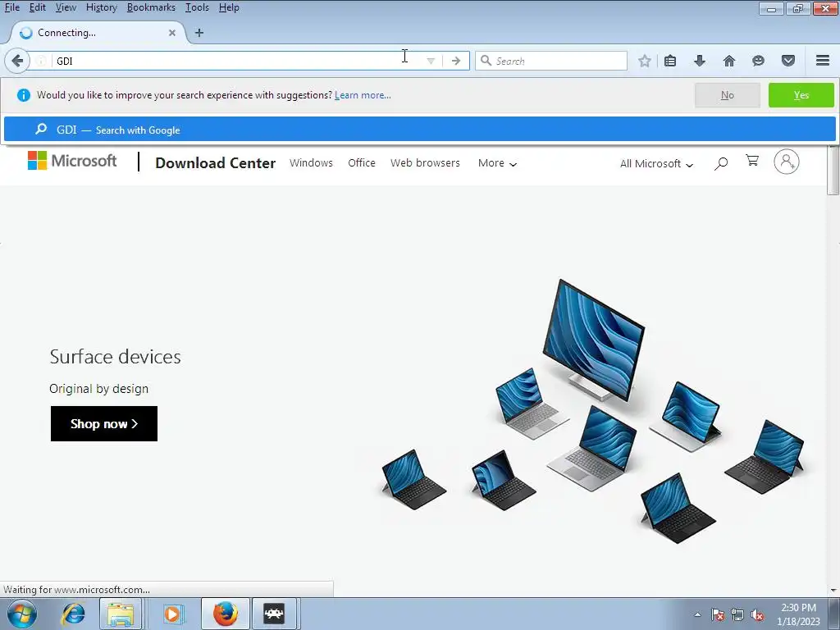Click the Shop now button
The width and height of the screenshot is (840, 630).
(104, 424)
